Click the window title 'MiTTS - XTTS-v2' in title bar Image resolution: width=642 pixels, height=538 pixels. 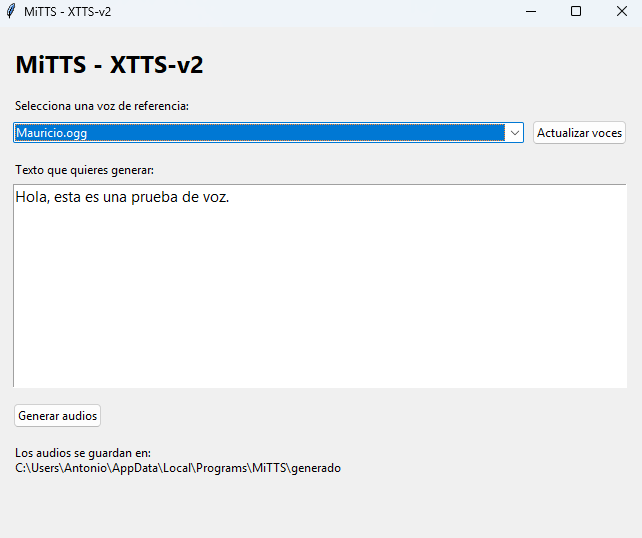click(68, 11)
